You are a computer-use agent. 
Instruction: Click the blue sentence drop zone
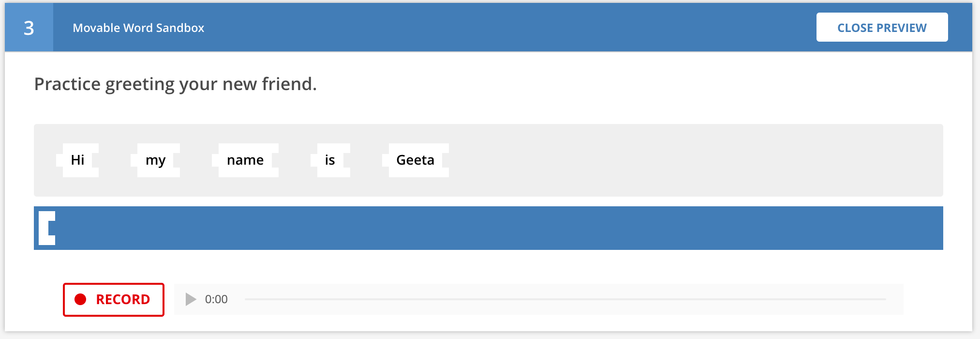click(484, 228)
